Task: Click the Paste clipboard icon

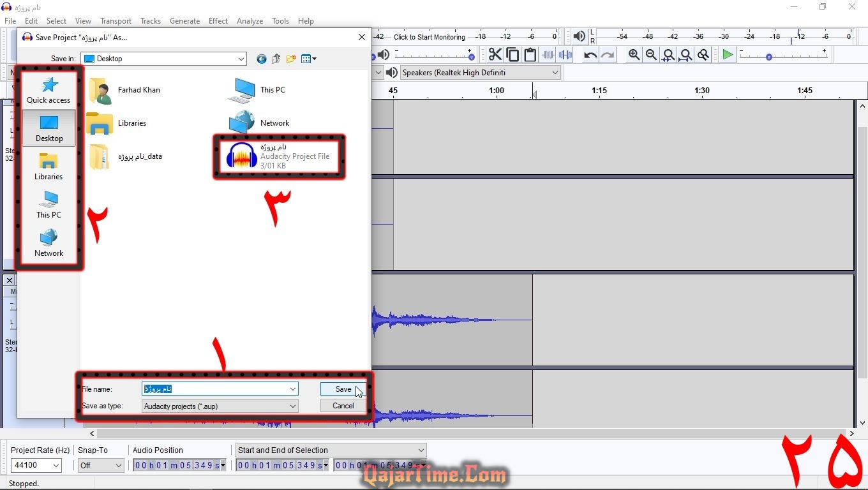Action: 530,55
